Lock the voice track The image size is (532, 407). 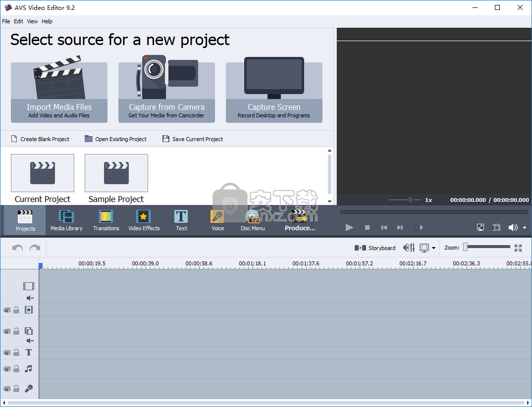click(16, 389)
